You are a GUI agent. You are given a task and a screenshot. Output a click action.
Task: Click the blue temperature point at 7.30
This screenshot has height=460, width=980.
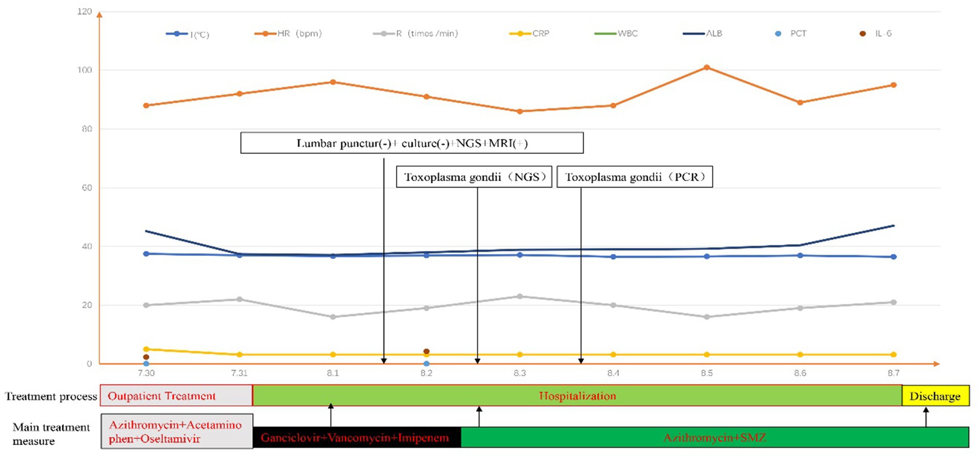146,254
